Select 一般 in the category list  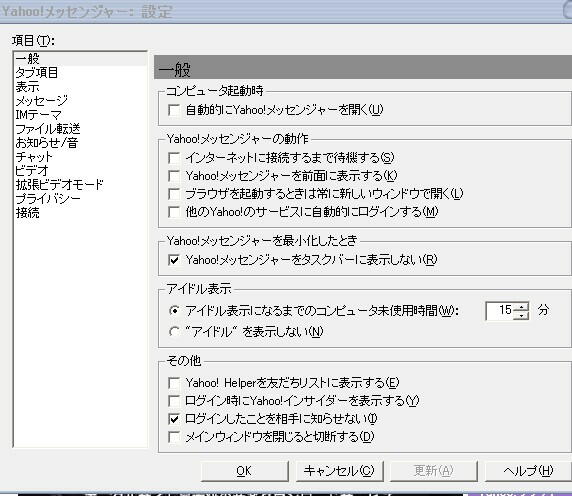[80, 59]
